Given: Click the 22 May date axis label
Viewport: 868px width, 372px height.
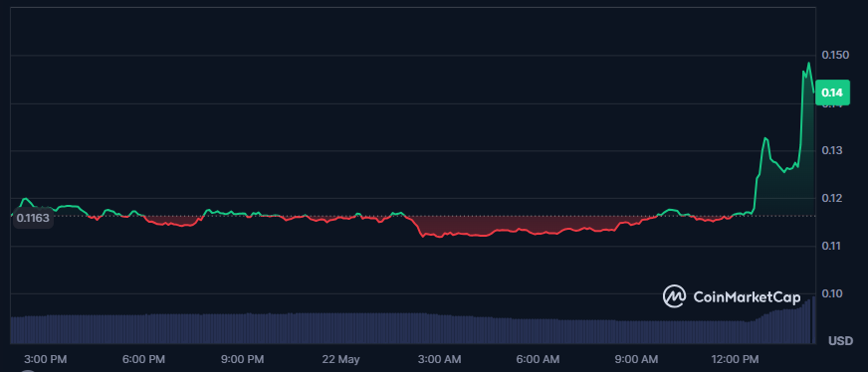Looking at the screenshot, I should click(341, 359).
